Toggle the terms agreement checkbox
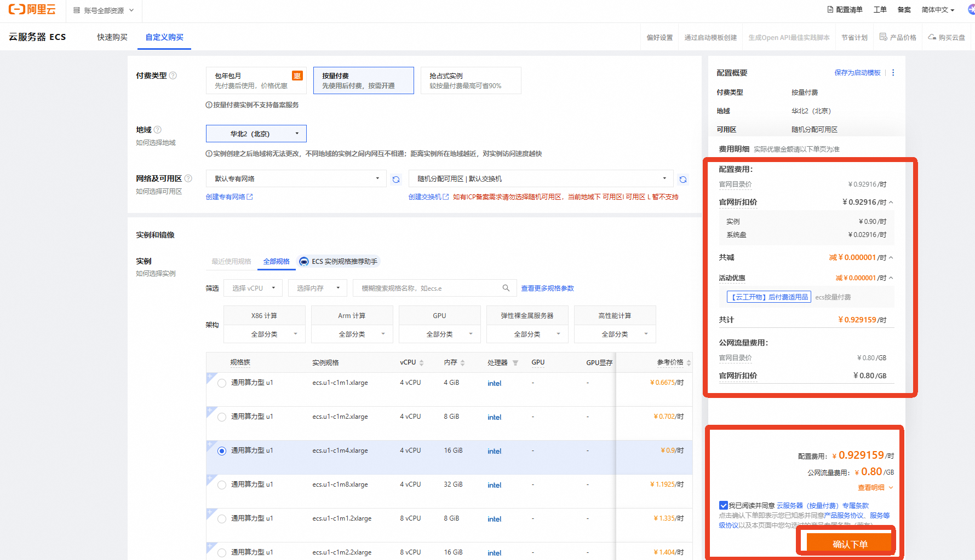 [724, 505]
